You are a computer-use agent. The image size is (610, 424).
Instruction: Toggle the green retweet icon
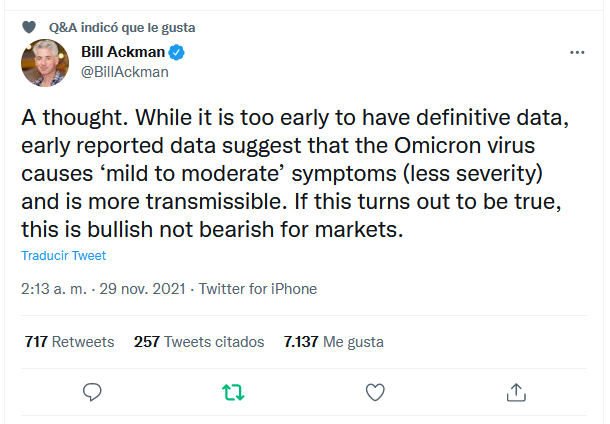click(x=233, y=391)
